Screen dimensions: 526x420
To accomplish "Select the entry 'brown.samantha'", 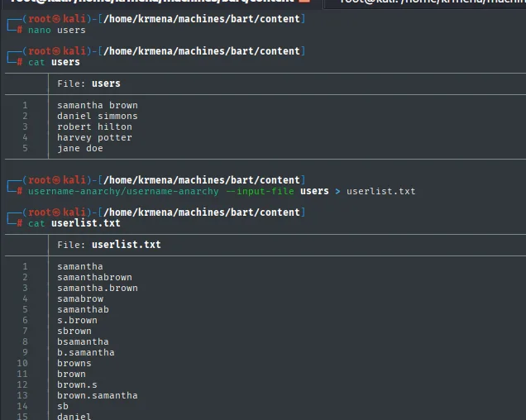I will coord(98,395).
